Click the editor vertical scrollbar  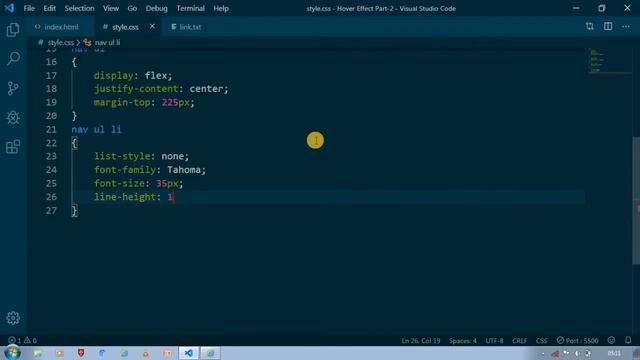click(636, 200)
